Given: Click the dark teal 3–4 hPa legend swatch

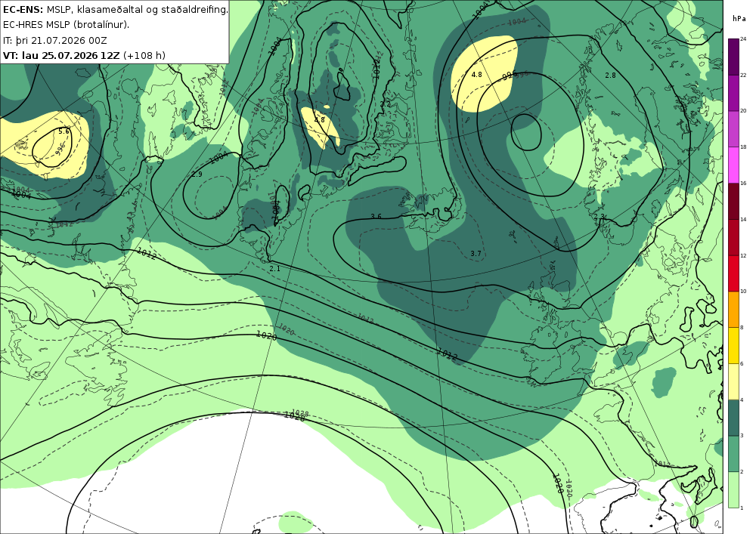Looking at the screenshot, I should tap(733, 418).
